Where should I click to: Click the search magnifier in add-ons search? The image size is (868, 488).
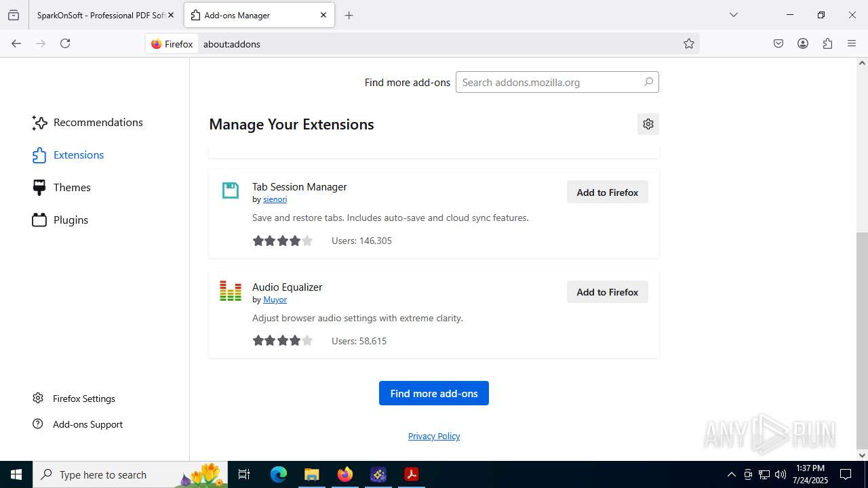point(648,82)
